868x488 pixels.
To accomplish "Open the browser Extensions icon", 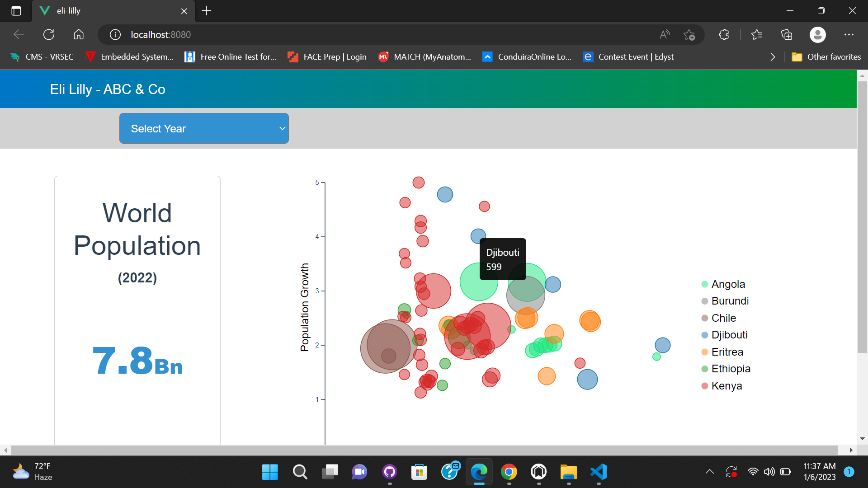I will 724,34.
